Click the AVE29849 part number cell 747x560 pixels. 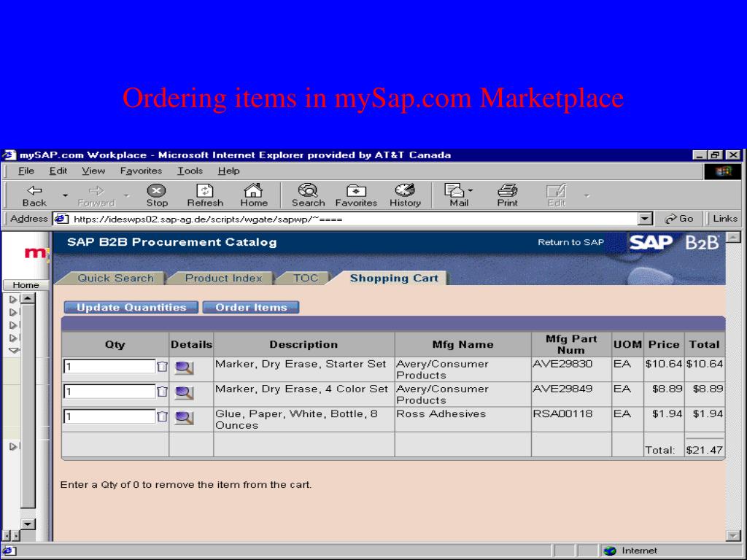click(571, 394)
